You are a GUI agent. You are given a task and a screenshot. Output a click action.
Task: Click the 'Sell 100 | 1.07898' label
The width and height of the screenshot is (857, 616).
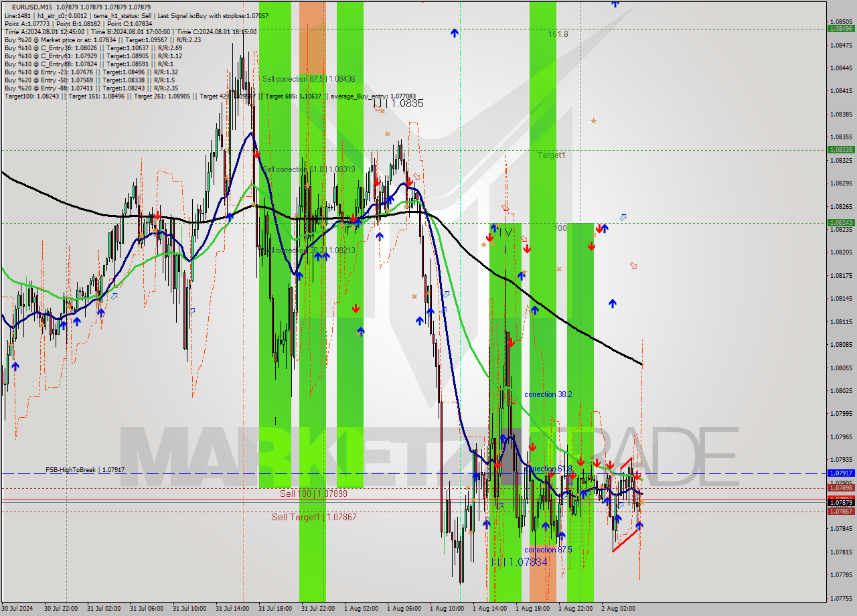pos(313,493)
